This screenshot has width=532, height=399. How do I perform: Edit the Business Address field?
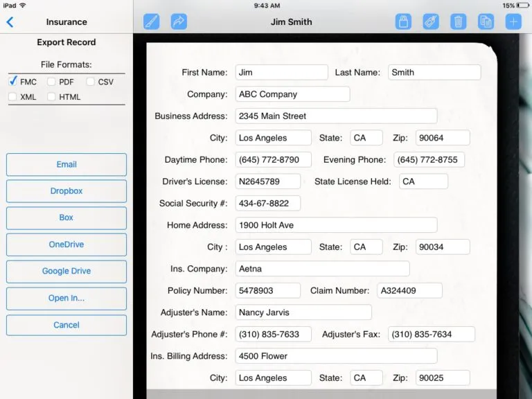(336, 116)
